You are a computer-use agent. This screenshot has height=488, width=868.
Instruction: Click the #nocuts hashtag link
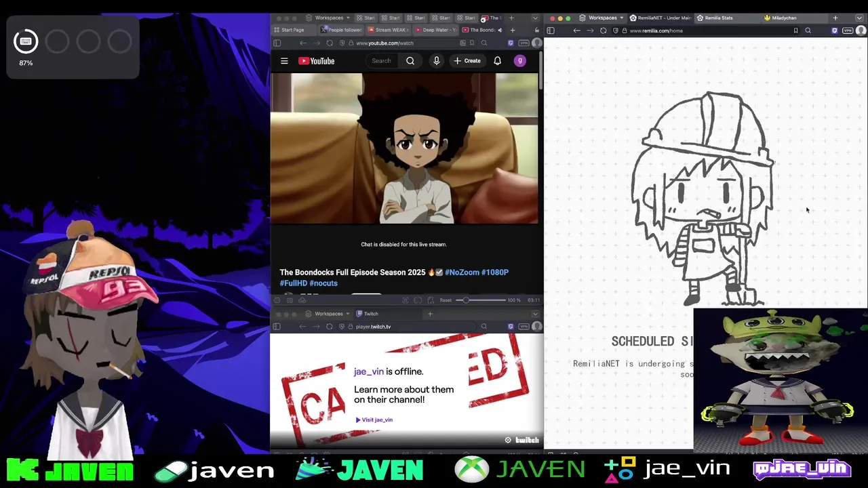(x=323, y=283)
